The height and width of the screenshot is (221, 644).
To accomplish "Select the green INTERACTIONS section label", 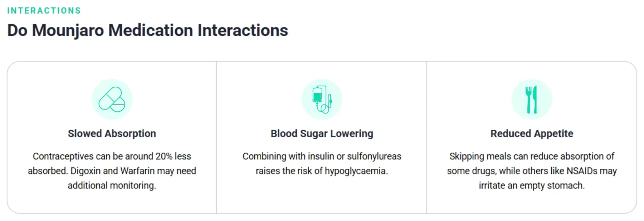I will [x=44, y=11].
